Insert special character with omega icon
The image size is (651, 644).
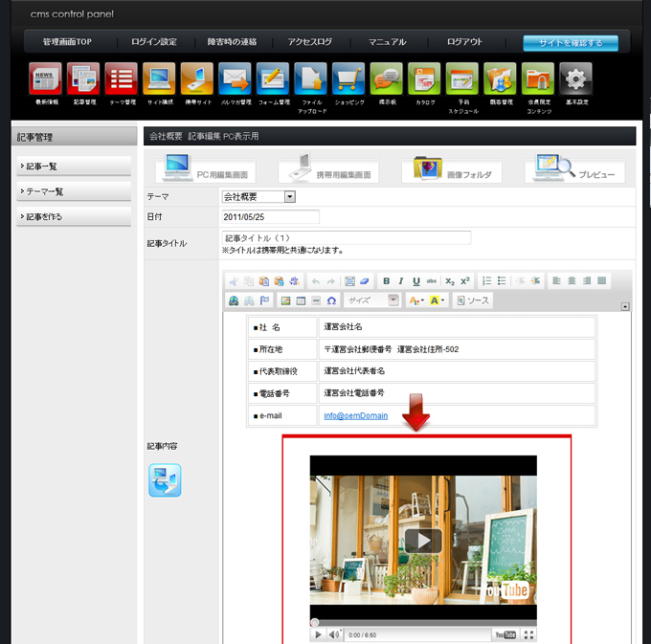[x=331, y=300]
